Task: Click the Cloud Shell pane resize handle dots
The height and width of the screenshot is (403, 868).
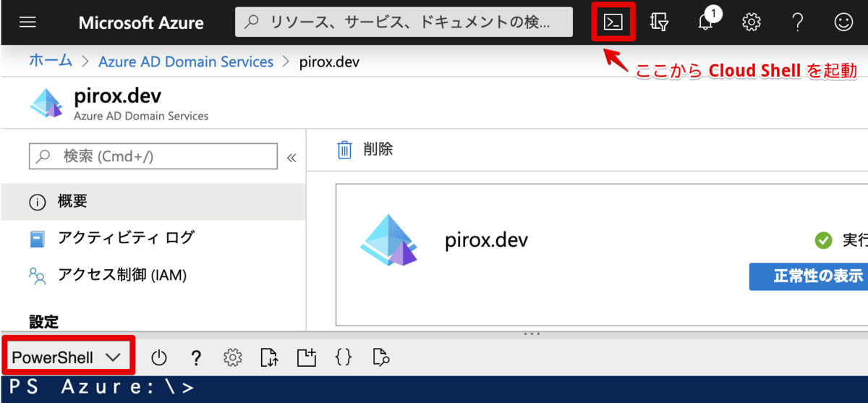Action: pos(532,334)
